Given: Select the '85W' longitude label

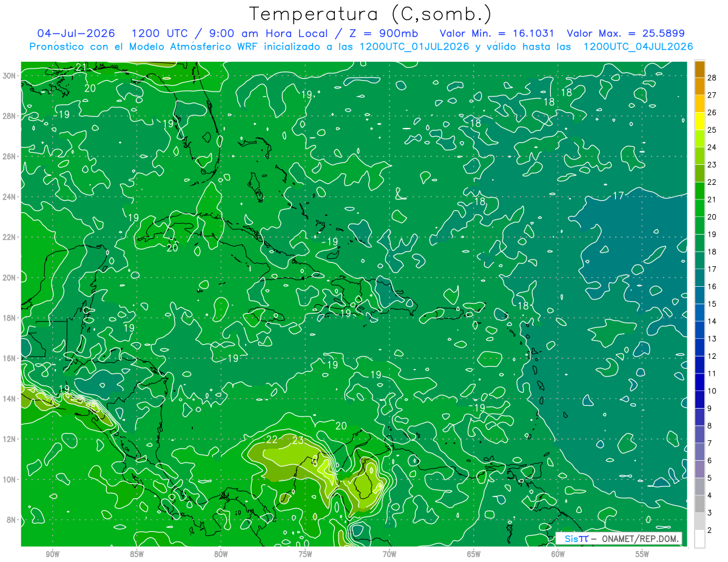Looking at the screenshot, I should [x=137, y=554].
